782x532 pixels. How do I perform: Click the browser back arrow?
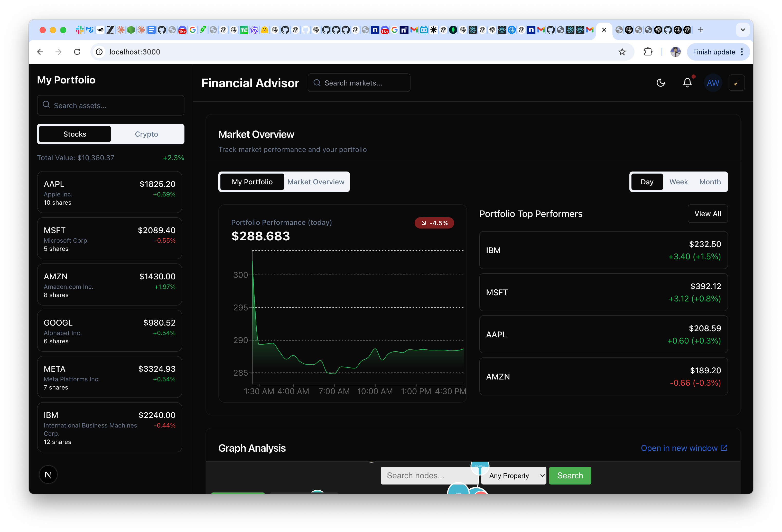pyautogui.click(x=40, y=52)
